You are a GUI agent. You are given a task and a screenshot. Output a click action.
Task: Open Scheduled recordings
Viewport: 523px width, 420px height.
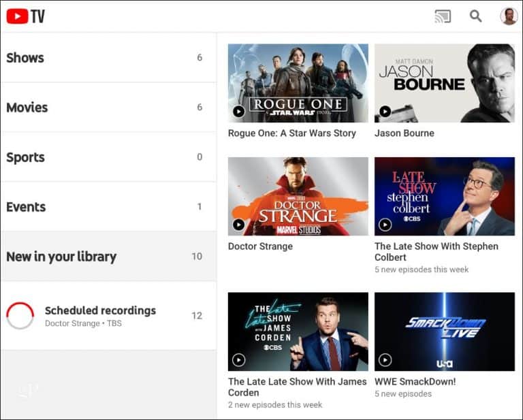coord(100,311)
